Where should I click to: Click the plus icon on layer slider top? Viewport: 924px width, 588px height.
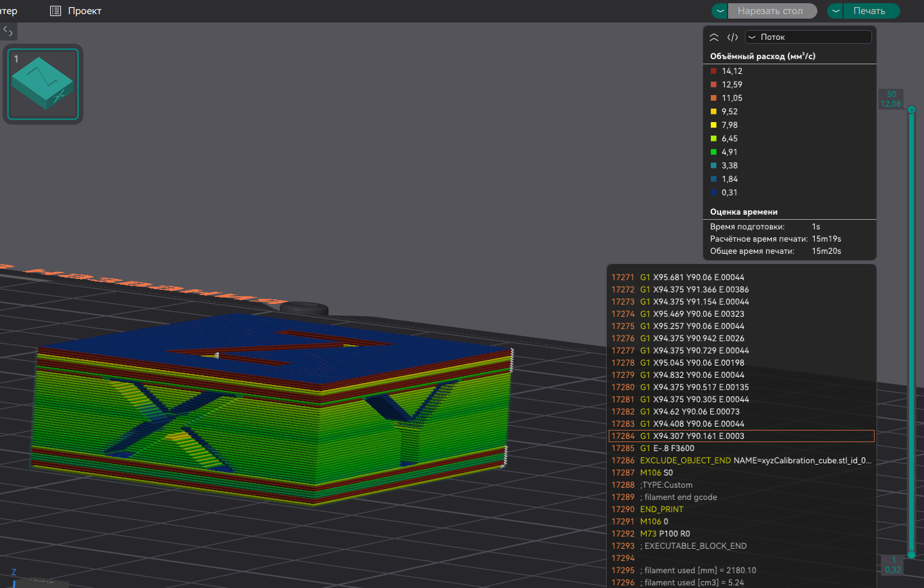[x=911, y=110]
